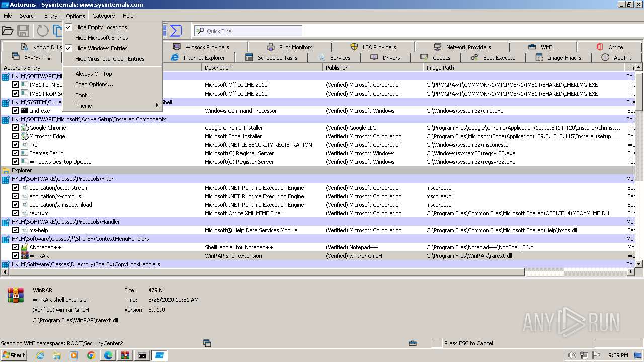
Task: Open the Options menu
Action: [x=75, y=16]
